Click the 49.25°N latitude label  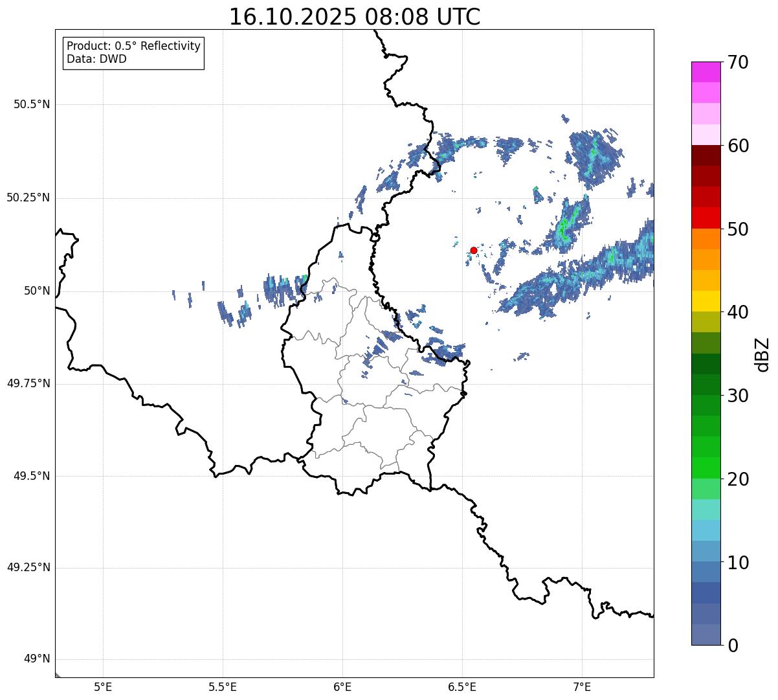(x=28, y=568)
